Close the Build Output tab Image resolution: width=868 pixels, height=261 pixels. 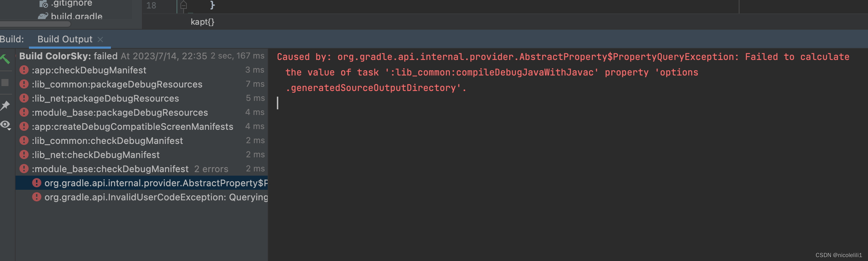pyautogui.click(x=100, y=39)
